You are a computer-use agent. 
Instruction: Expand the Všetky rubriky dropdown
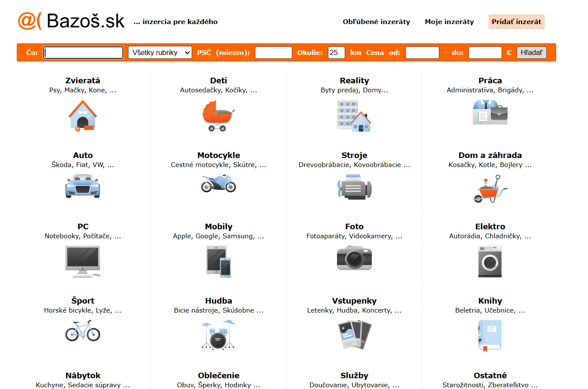[160, 52]
